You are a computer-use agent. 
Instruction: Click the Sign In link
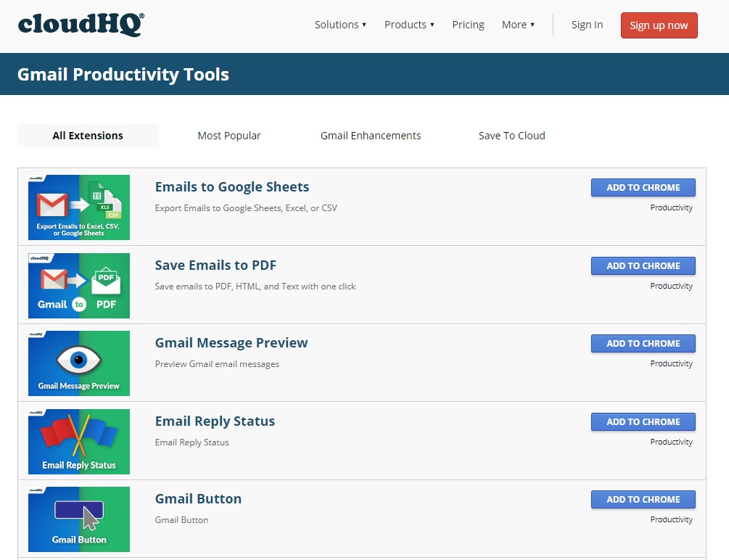(587, 25)
